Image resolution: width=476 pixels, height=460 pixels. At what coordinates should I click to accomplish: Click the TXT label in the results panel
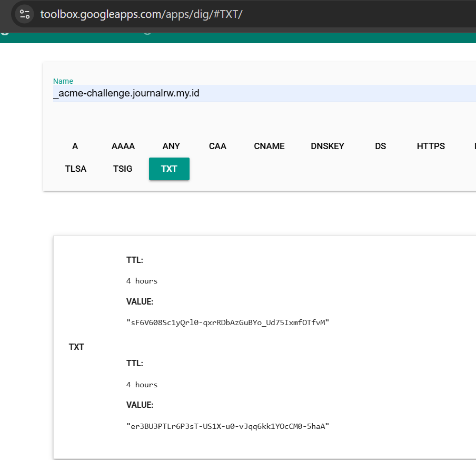76,347
